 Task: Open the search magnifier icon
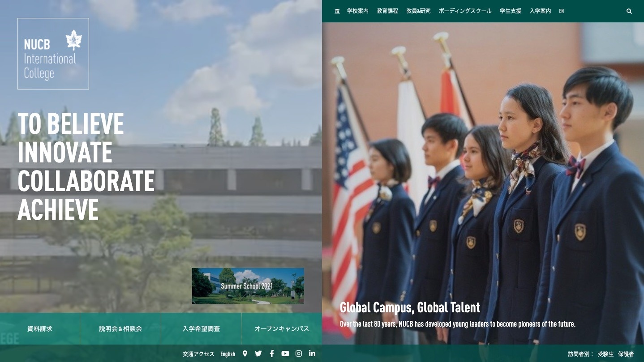[x=629, y=11]
